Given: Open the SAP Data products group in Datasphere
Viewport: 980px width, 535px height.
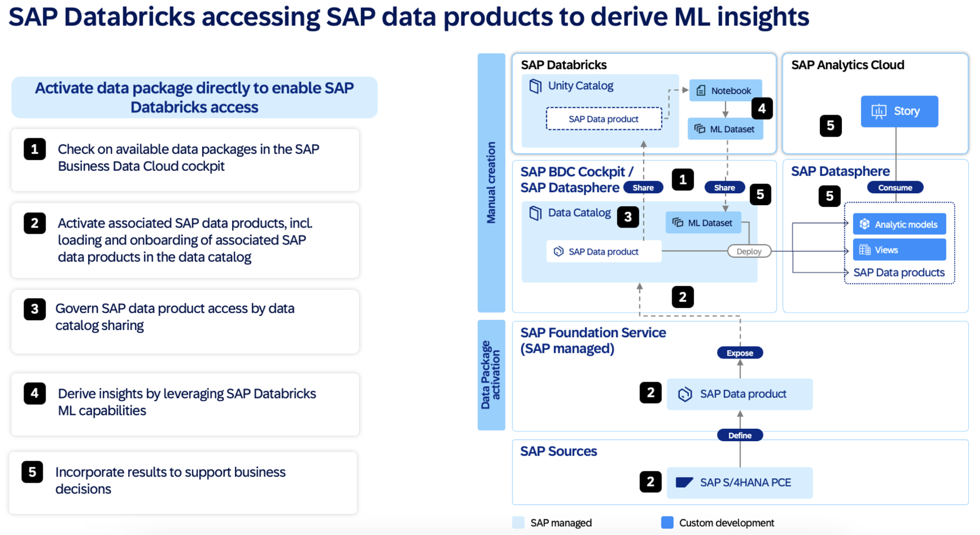Looking at the screenshot, I should (899, 273).
